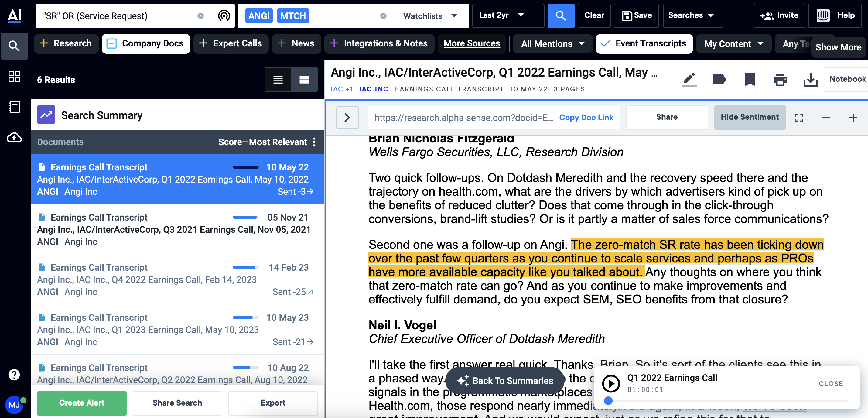Toggle the Company Docs source filter
This screenshot has height=418, width=868.
coord(145,43)
